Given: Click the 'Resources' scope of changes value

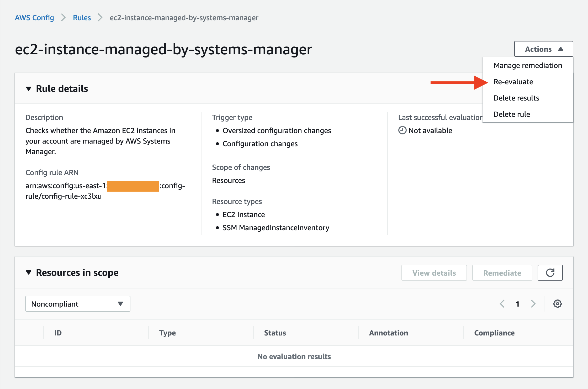Looking at the screenshot, I should pyautogui.click(x=228, y=180).
